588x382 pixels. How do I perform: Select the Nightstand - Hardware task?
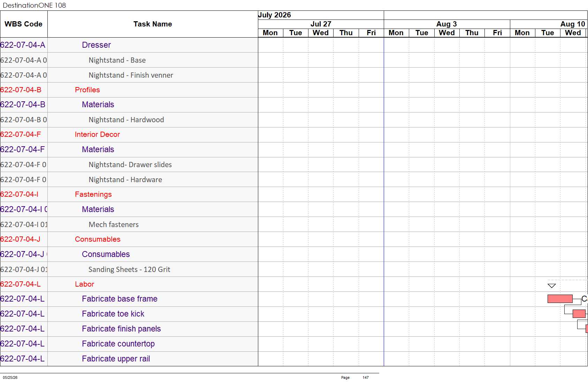point(125,180)
